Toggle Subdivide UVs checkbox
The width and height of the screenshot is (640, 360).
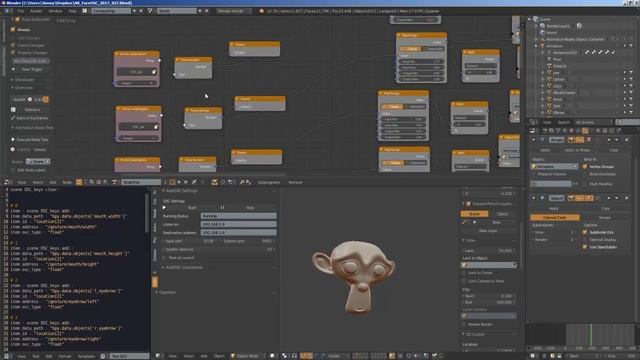coord(585,232)
